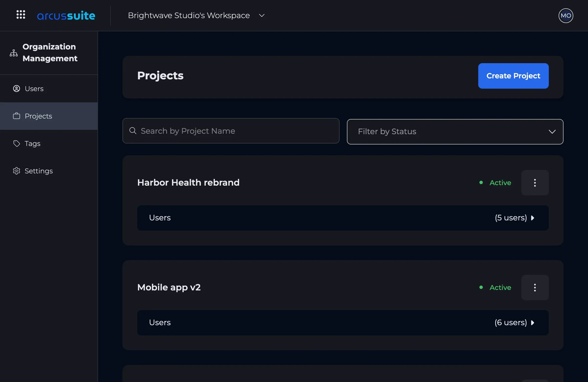Click the Mobile app v2 project title
Screen dimensions: 588x382
tap(169, 287)
